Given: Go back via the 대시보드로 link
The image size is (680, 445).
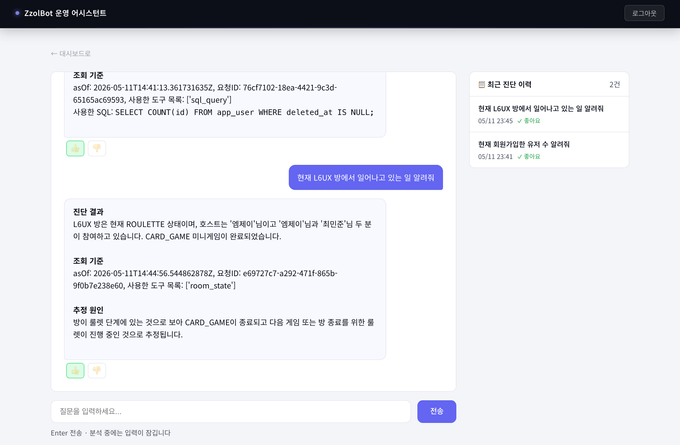Looking at the screenshot, I should [71, 53].
